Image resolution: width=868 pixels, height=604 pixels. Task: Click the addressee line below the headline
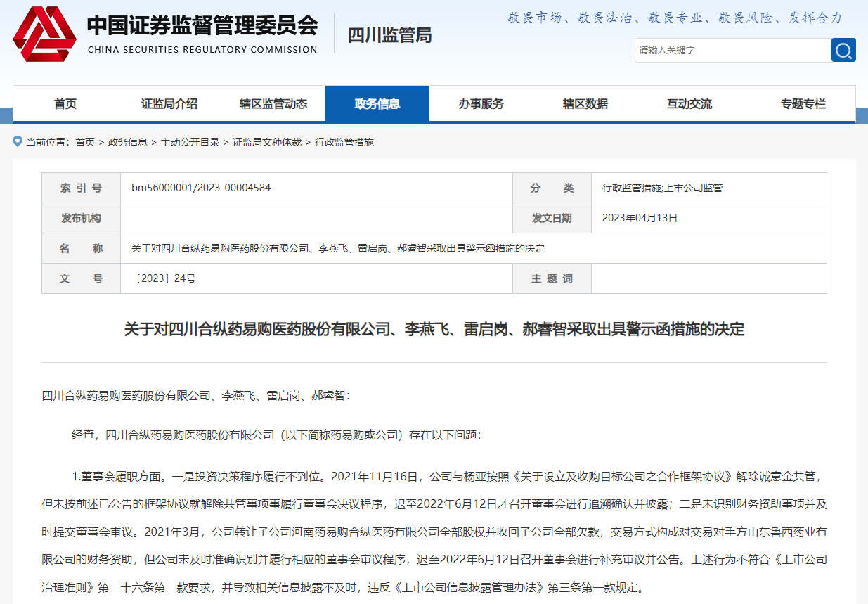click(196, 396)
